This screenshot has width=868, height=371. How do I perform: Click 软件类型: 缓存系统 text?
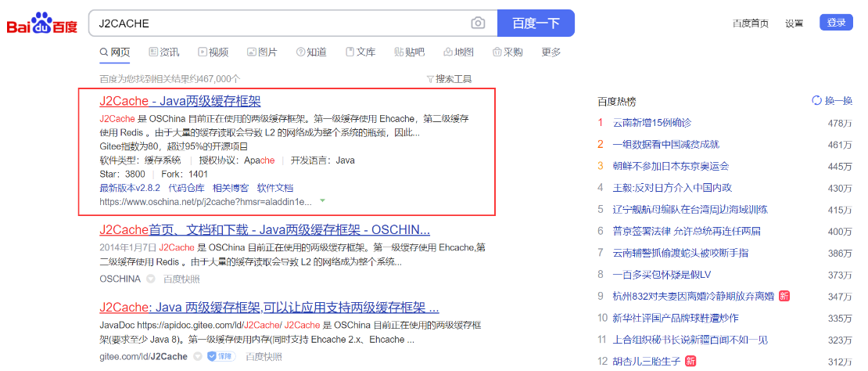(x=140, y=160)
